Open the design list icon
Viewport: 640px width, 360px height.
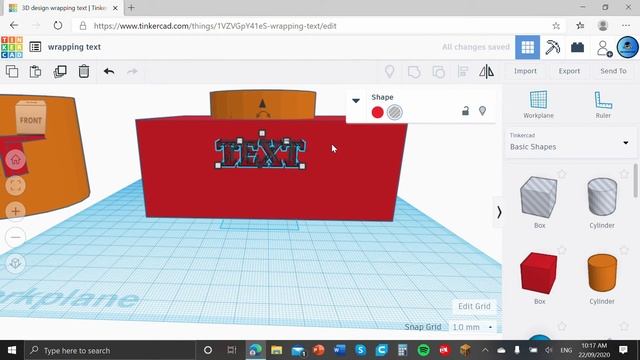coord(35,47)
